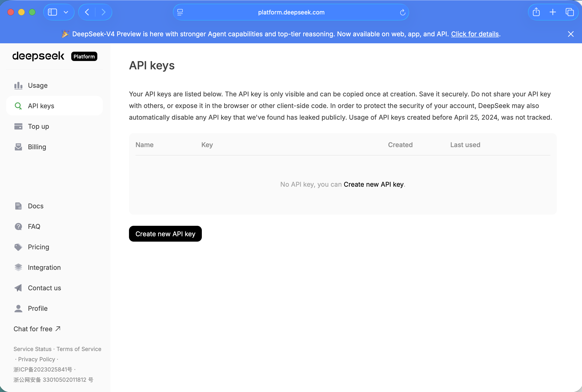Go to the Billing section
This screenshot has height=392, width=582.
(x=54, y=147)
